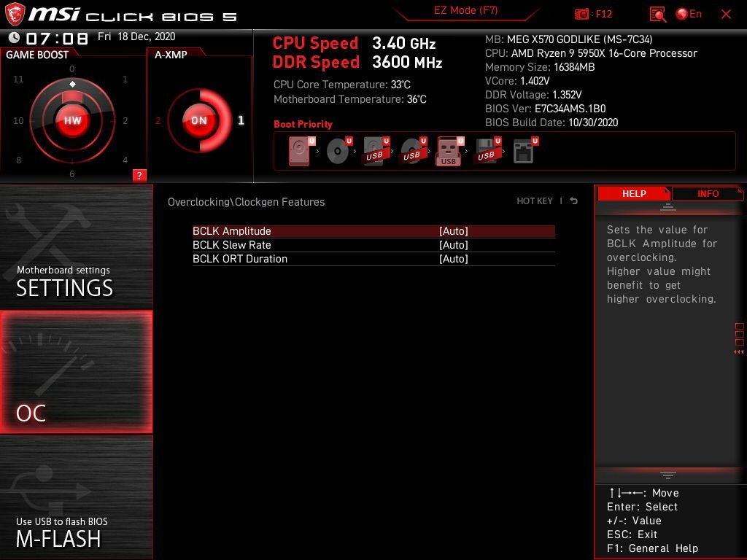
Task: Select the hard disk boot device icon
Action: point(302,152)
